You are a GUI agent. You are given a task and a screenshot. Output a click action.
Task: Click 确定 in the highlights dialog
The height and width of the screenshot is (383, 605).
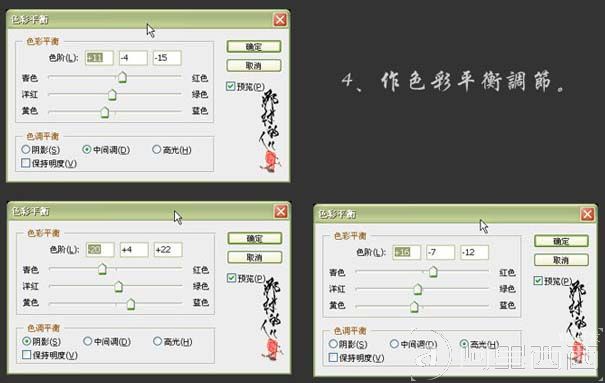point(561,241)
